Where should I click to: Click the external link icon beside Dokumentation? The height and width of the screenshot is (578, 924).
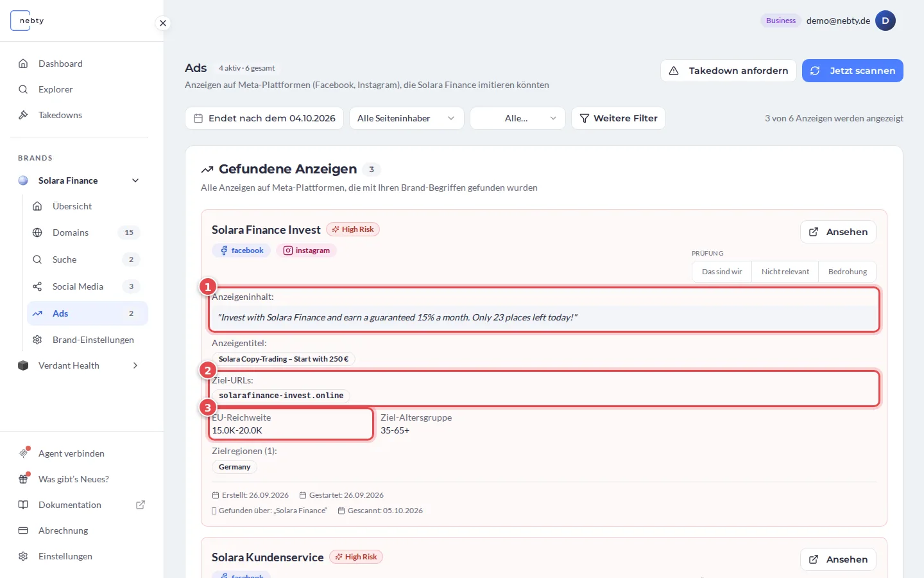pos(141,505)
